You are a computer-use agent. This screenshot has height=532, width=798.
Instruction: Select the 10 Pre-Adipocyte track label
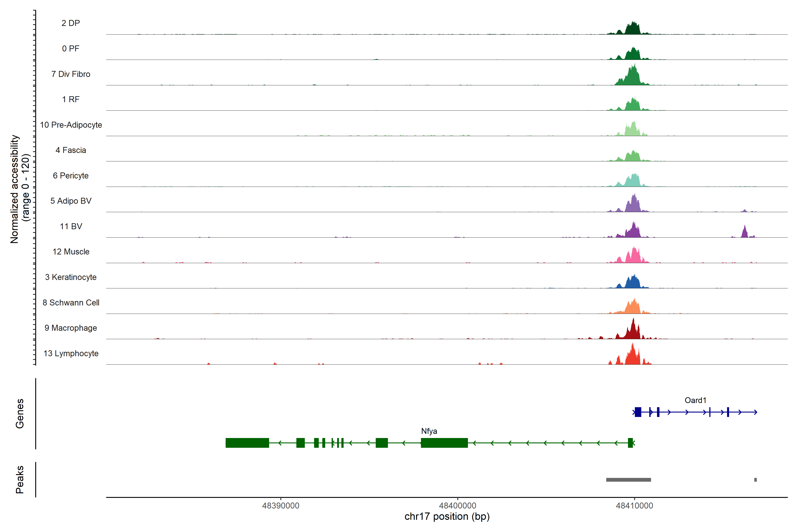click(x=71, y=125)
